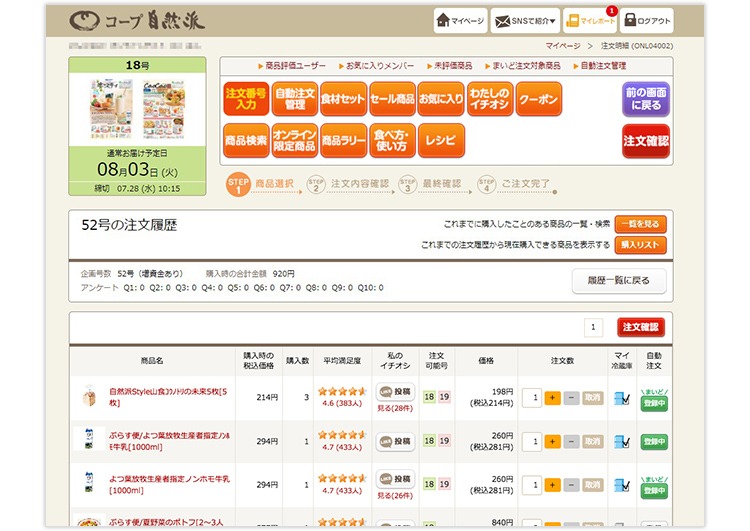Toggle マイ冷蔵庫 checkbox for 自然派Style山食

tap(621, 398)
